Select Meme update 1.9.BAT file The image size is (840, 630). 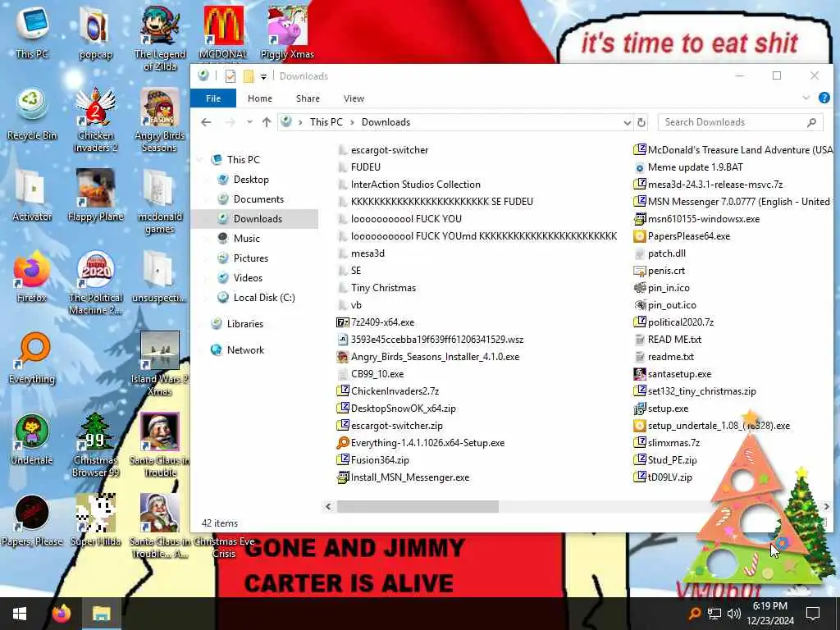[696, 167]
